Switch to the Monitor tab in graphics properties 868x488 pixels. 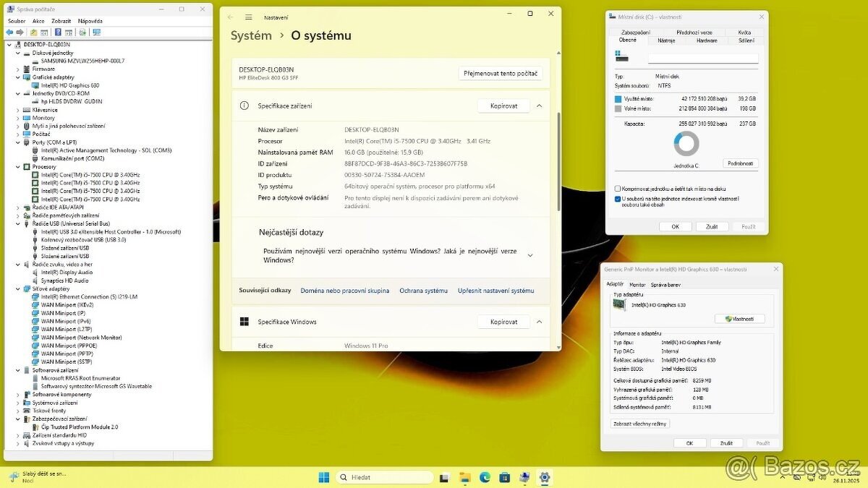coord(637,284)
